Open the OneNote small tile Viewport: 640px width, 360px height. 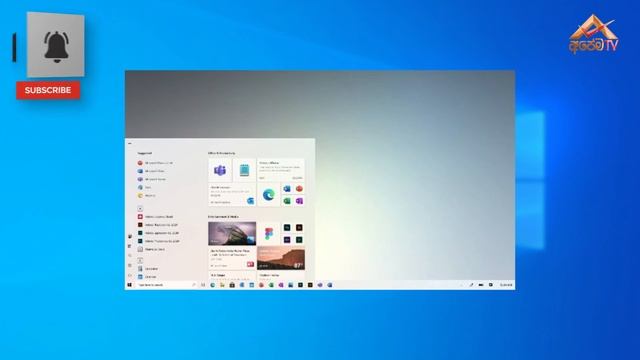(299, 201)
